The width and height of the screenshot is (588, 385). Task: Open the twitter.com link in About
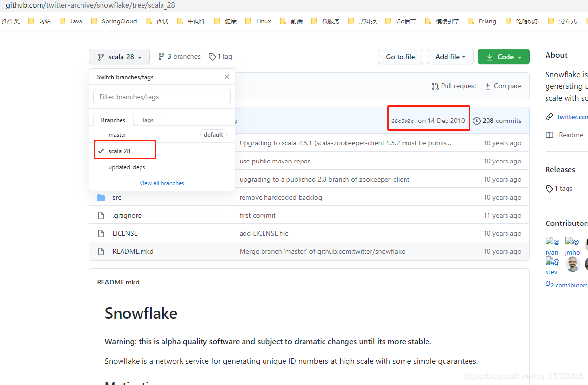point(572,117)
